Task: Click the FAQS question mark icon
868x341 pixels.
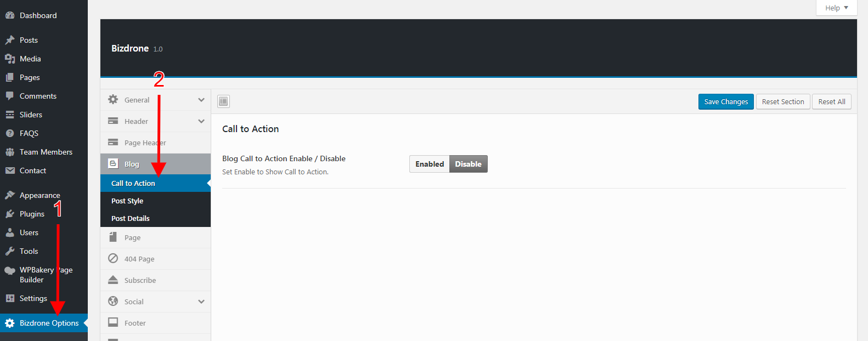Action: click(x=10, y=133)
